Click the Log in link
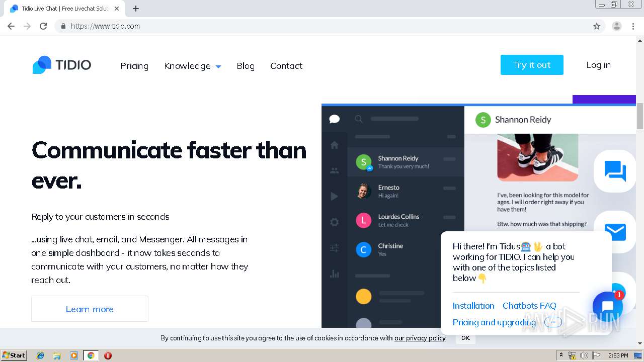Image resolution: width=644 pixels, height=362 pixels. pyautogui.click(x=598, y=65)
